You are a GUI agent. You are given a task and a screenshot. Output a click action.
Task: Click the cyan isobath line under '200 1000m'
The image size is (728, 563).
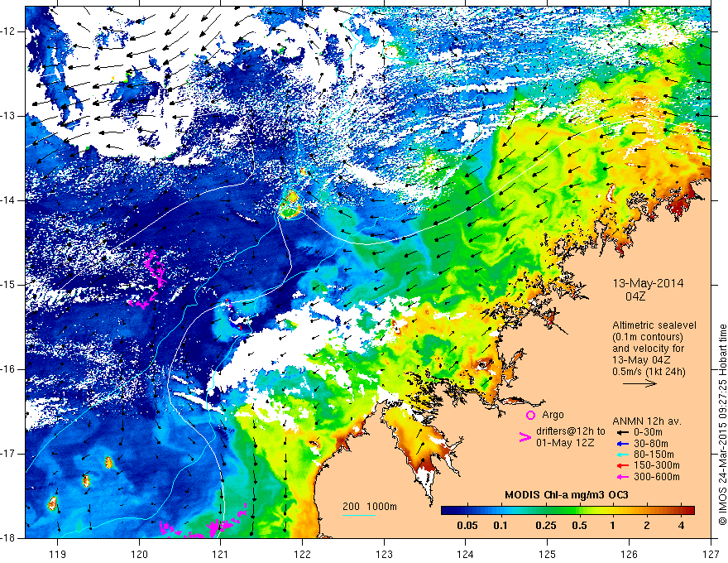click(359, 515)
